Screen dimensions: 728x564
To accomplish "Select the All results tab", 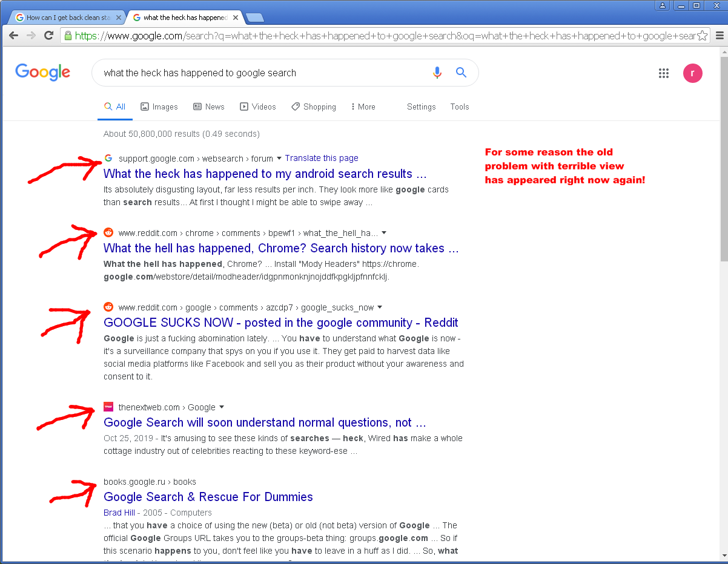I will (114, 107).
